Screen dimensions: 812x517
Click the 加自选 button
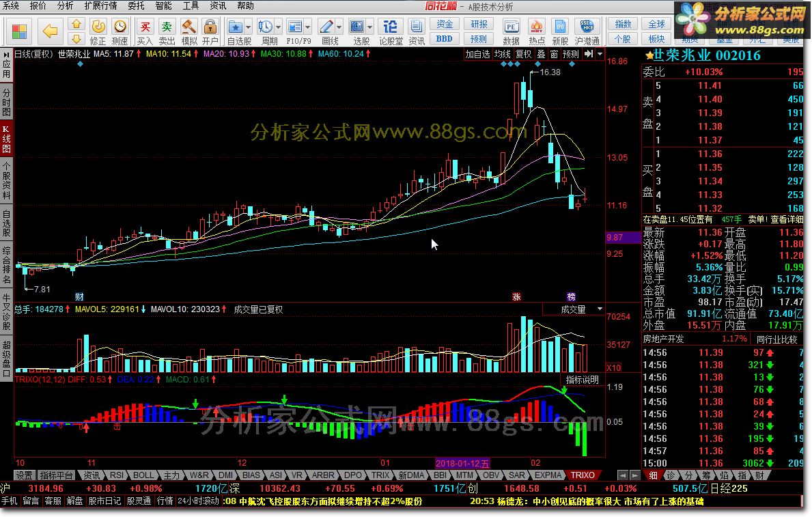click(477, 54)
